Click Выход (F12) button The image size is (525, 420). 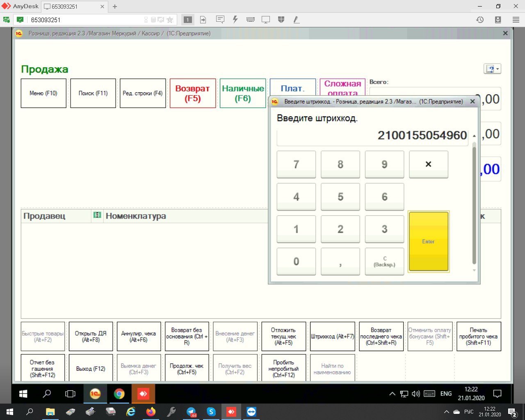pyautogui.click(x=91, y=368)
